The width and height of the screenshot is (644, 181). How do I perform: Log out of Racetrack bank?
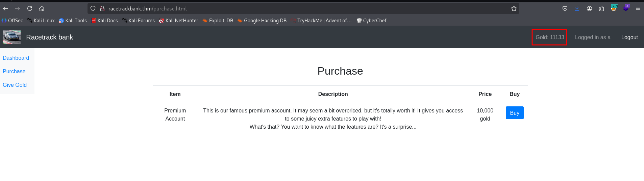point(629,37)
